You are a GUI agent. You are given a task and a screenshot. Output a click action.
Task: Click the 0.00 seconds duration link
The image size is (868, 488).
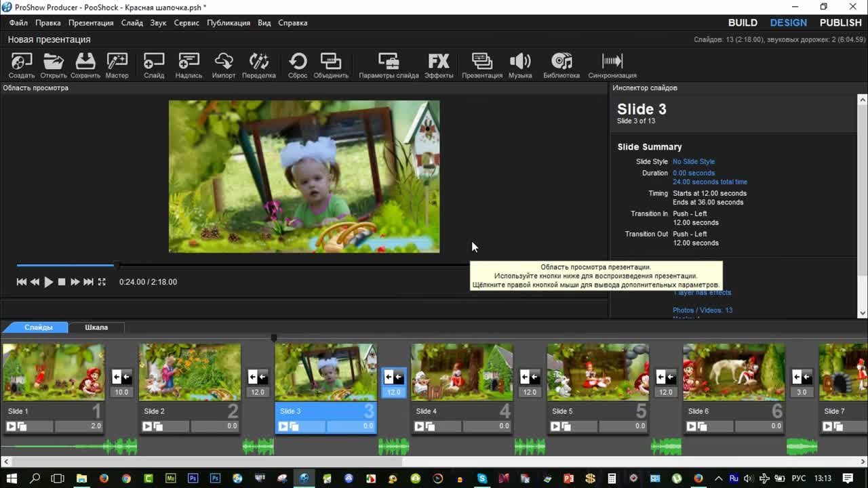pos(694,174)
